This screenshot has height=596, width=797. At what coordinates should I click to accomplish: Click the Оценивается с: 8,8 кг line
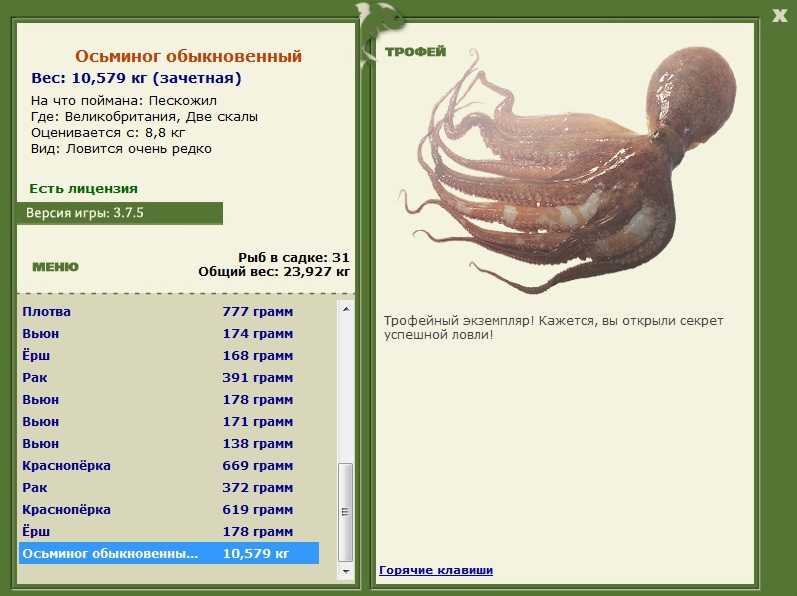pyautogui.click(x=108, y=133)
